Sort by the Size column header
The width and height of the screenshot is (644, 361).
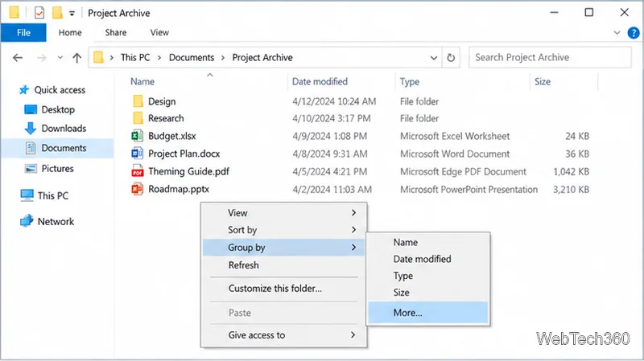[x=542, y=82]
